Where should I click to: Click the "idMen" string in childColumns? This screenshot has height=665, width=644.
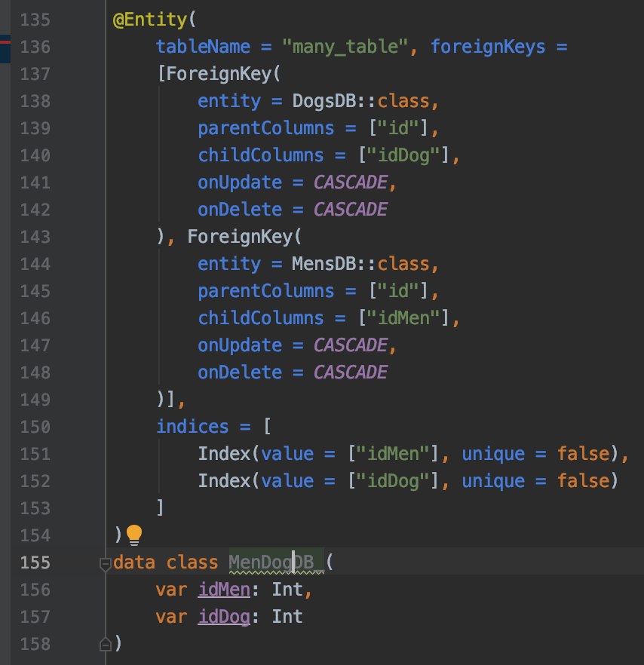[403, 318]
